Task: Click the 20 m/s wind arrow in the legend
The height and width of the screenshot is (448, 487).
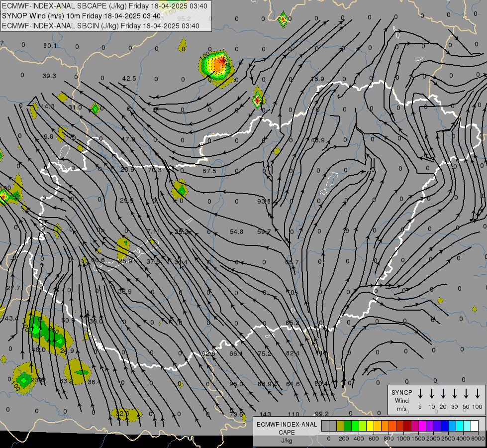Action: click(443, 394)
